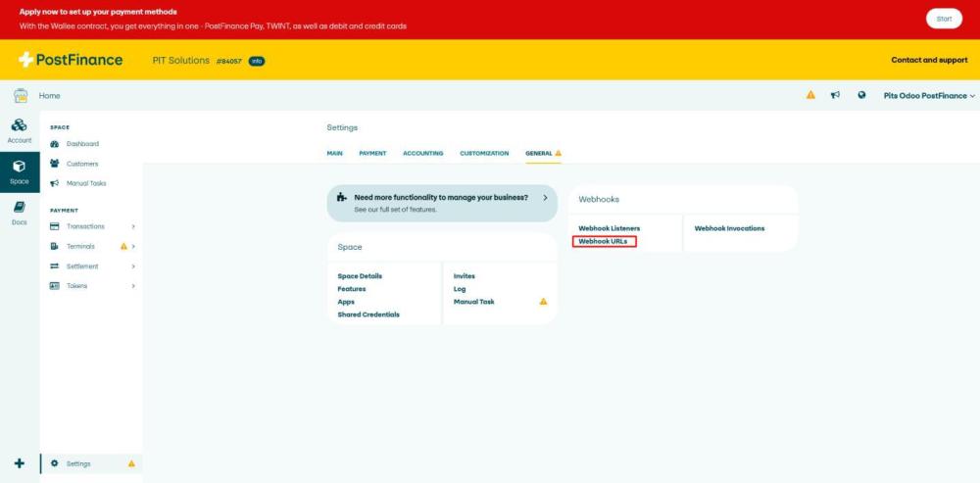This screenshot has width=980, height=483.
Task: Open the Pits Odoo PostFinance account dropdown
Action: click(x=929, y=96)
